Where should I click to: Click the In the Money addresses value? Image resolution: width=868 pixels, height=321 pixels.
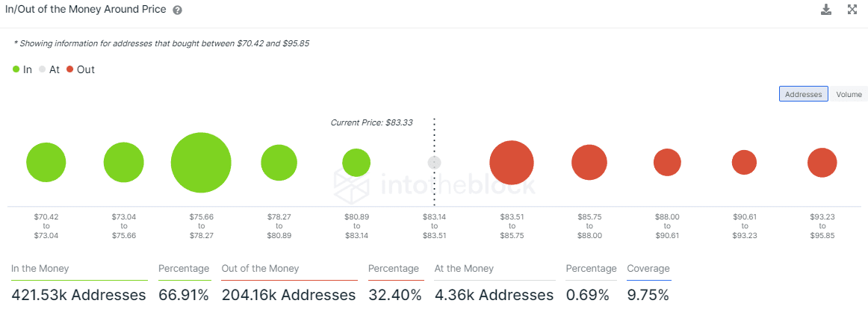(78, 295)
